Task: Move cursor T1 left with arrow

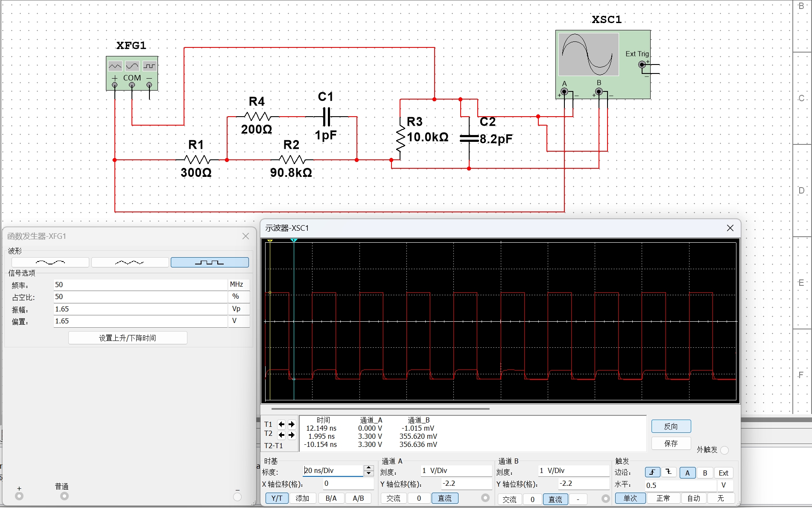Action: [x=281, y=424]
